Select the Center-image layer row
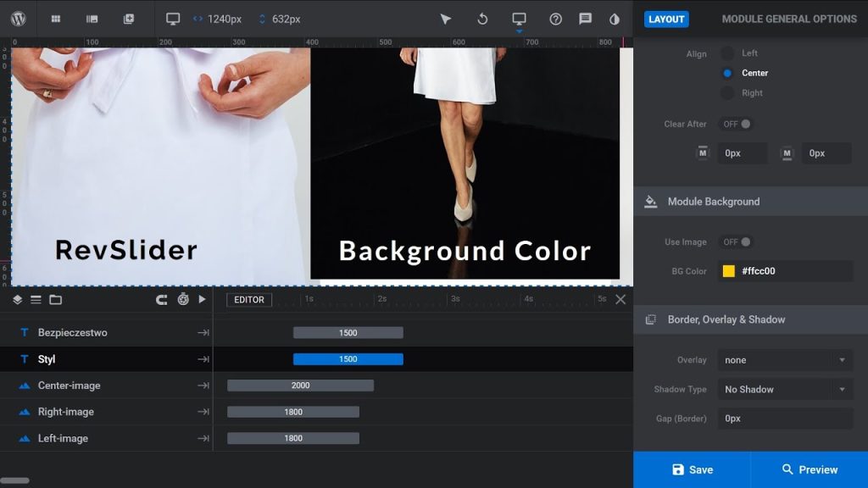 [106, 385]
